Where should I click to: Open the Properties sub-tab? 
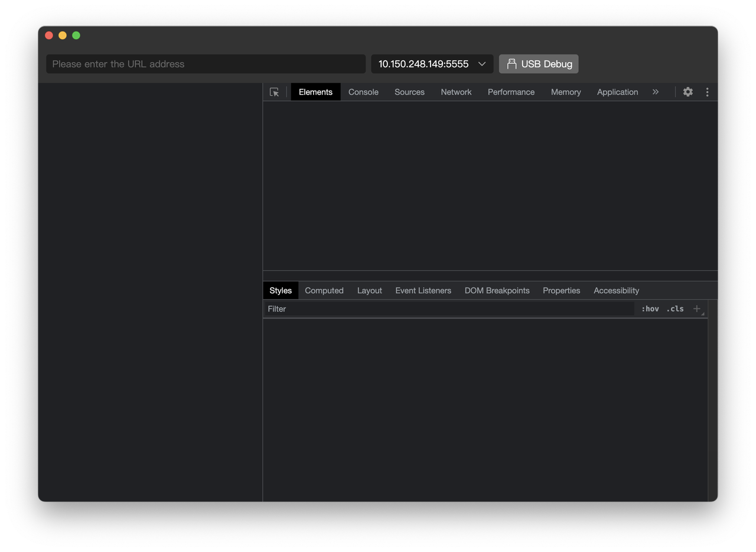[561, 291]
